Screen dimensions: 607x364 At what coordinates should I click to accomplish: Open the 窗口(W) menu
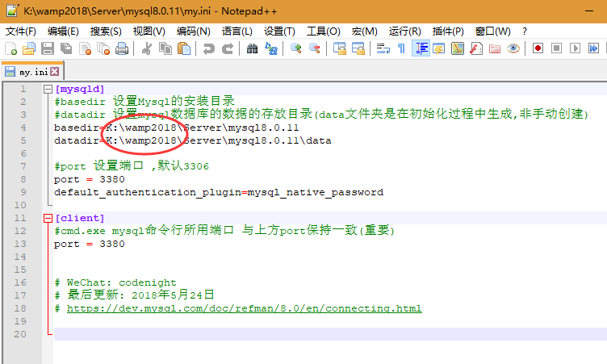(x=493, y=31)
